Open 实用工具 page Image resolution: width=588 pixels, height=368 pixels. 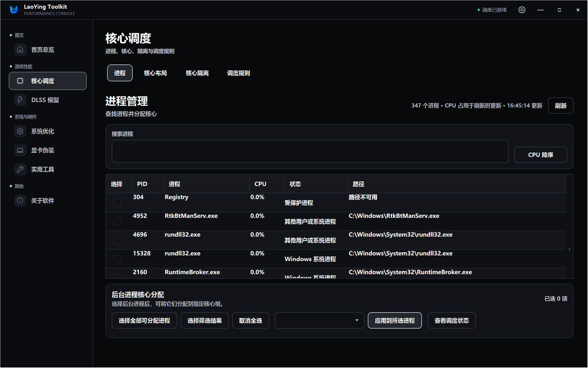coord(48,169)
